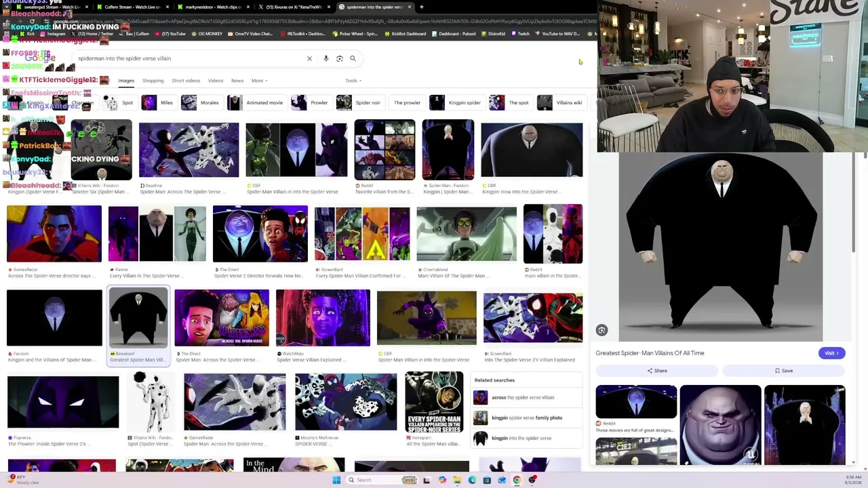
Task: Click the 'Greatest Spider-Man Villains Of All Time' title
Action: click(650, 353)
